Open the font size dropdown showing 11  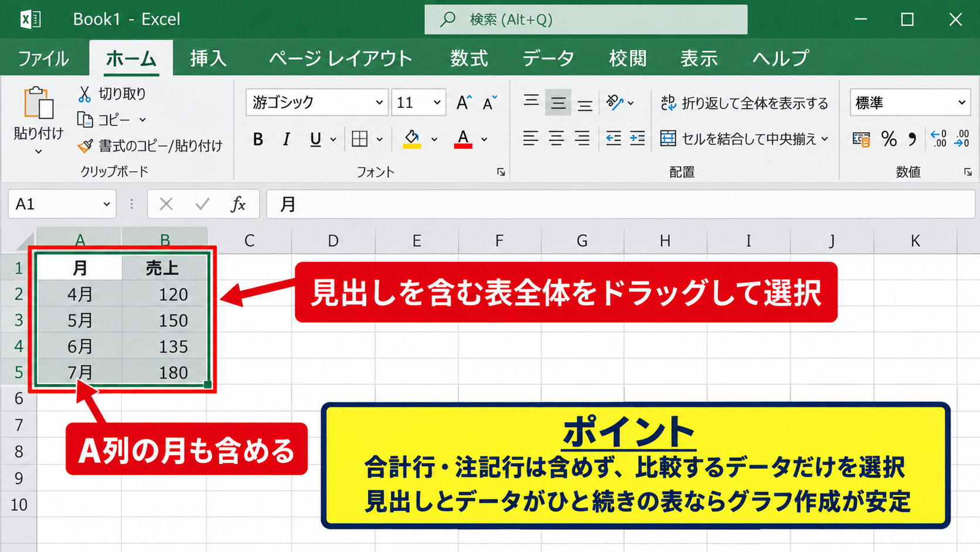[x=437, y=103]
